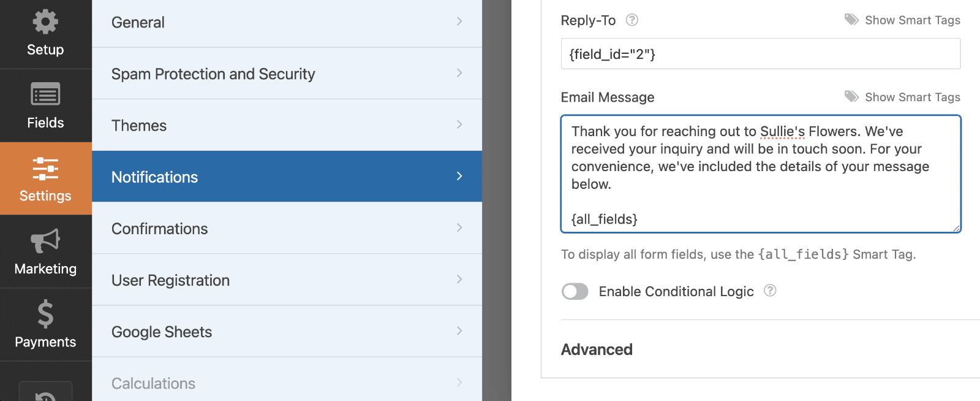Viewport: 980px width, 401px height.
Task: Open Conditional Logic help tooltip
Action: click(x=771, y=291)
